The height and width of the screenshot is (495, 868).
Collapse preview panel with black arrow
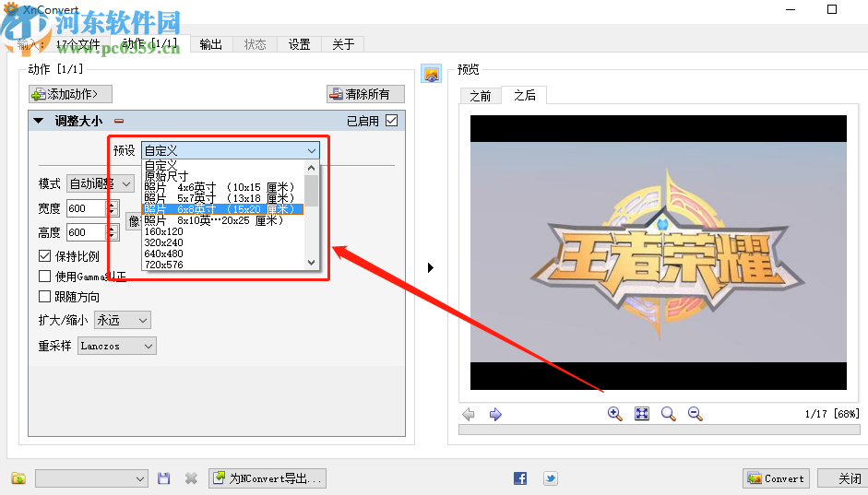(431, 267)
